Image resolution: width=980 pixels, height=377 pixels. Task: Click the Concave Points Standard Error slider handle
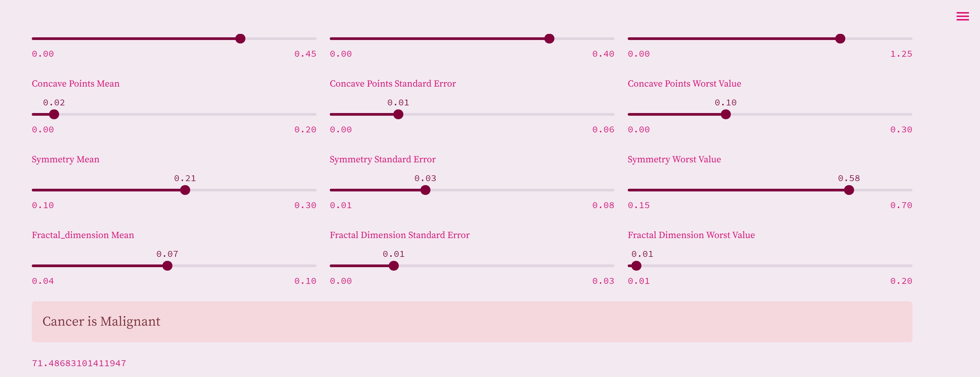coord(398,114)
